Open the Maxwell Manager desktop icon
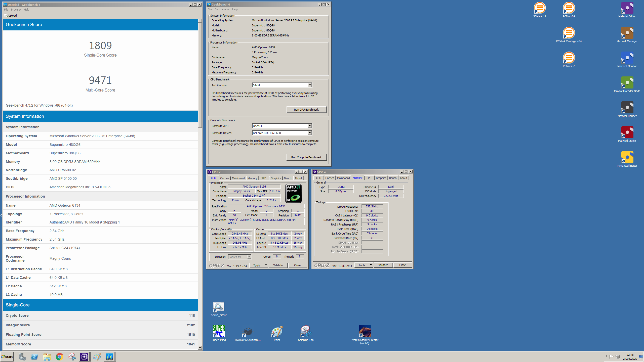644x362 pixels. [627, 35]
